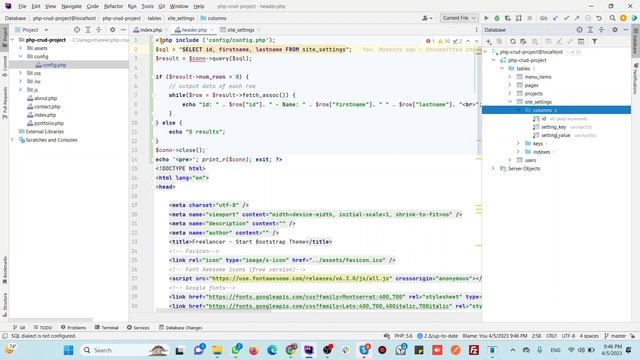Expand the inc folder
640x360 pixels.
click(20, 81)
